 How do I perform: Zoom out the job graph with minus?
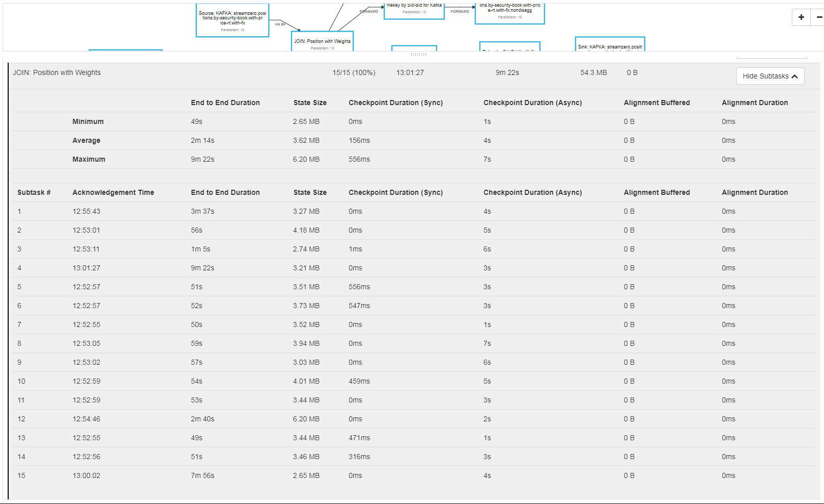pos(818,17)
